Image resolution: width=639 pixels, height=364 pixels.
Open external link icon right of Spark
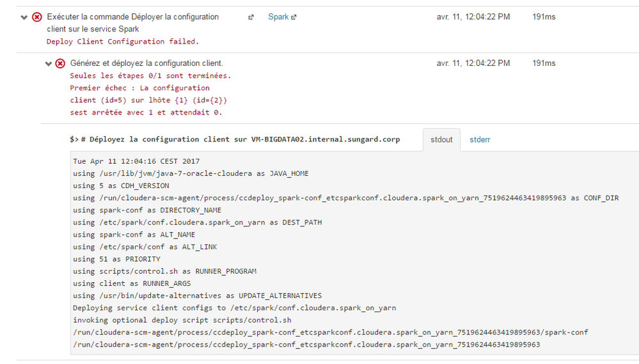294,17
